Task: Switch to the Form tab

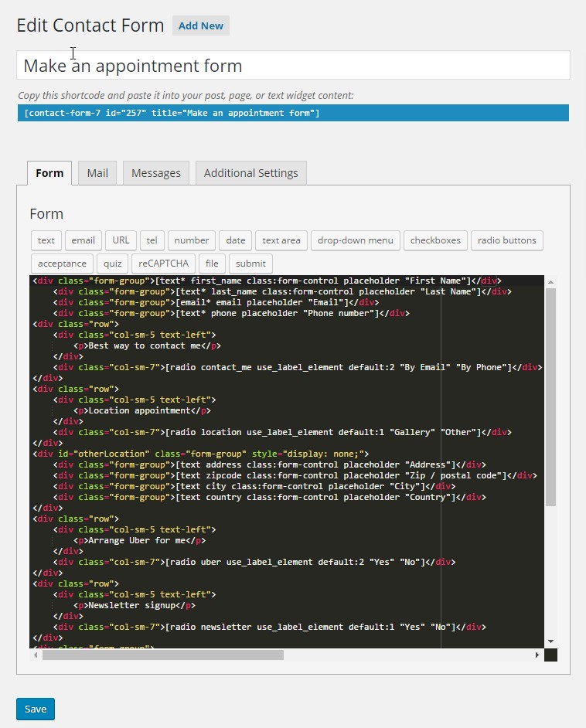Action: point(49,173)
